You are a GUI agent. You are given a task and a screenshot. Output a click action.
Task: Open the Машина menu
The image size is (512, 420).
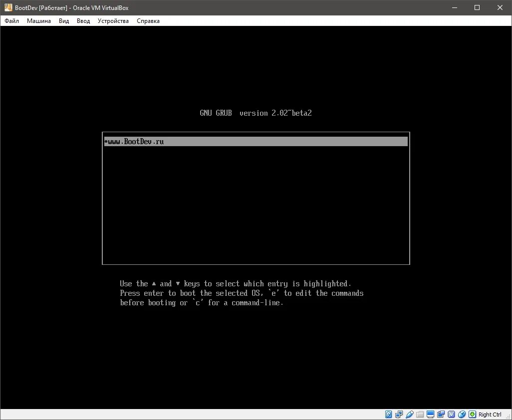39,21
